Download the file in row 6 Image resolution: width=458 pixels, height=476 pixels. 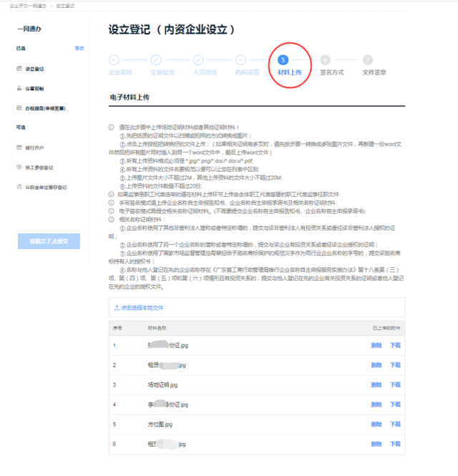[395, 444]
